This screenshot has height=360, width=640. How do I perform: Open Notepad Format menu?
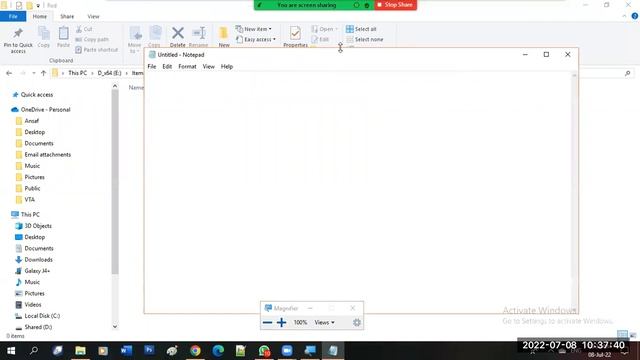[x=187, y=67]
